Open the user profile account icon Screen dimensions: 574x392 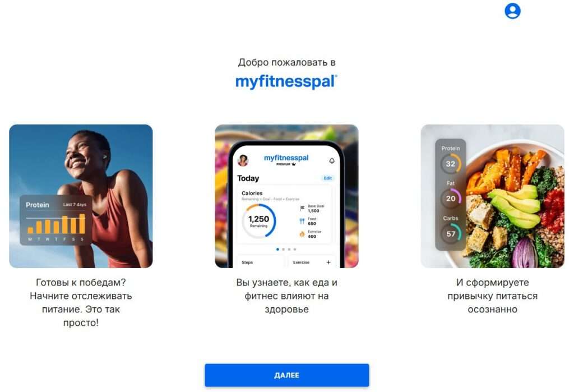pyautogui.click(x=512, y=11)
